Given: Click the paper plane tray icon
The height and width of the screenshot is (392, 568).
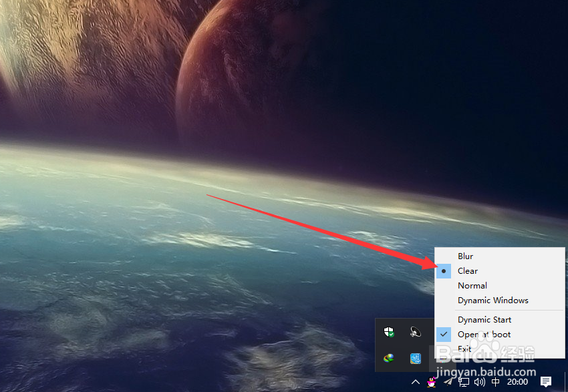Looking at the screenshot, I should click(448, 382).
